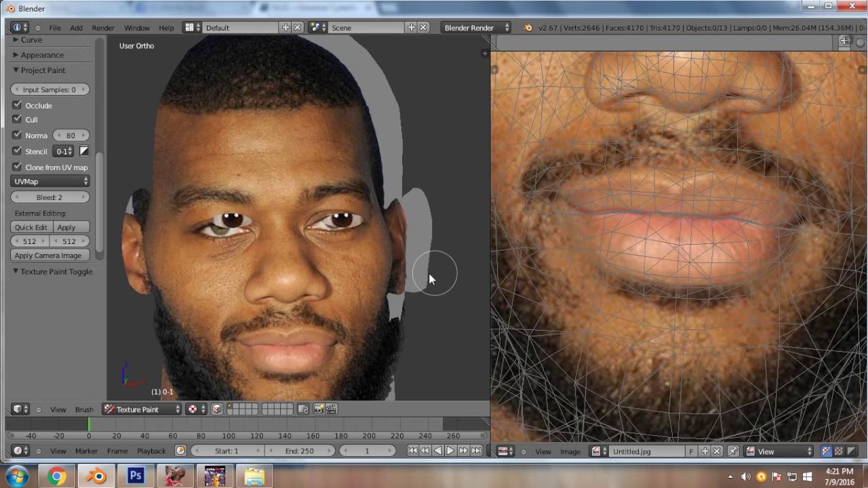868x488 pixels.
Task: Toggle the Normal checkbox
Action: click(x=18, y=135)
